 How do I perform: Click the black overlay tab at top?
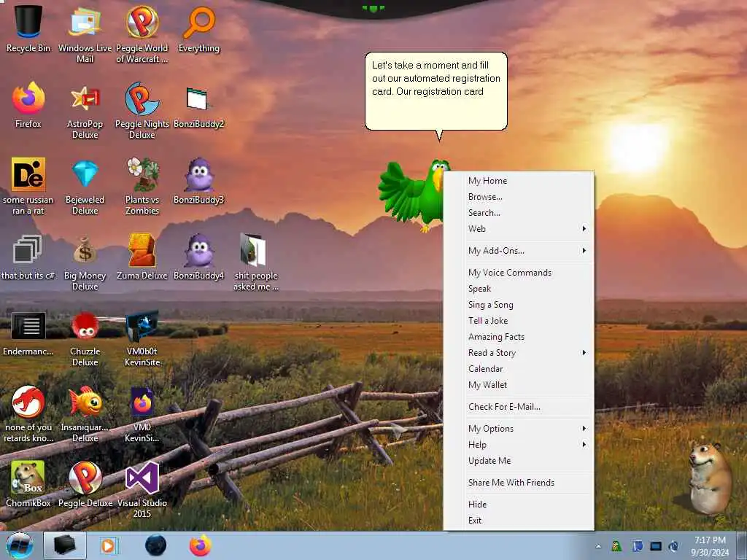point(374,9)
